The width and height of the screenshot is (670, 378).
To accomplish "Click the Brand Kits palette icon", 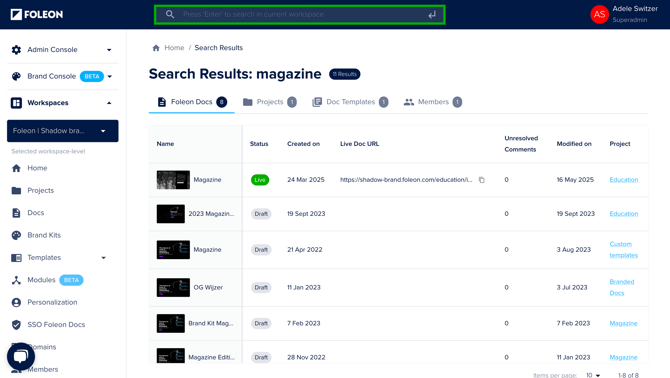I will point(16,235).
